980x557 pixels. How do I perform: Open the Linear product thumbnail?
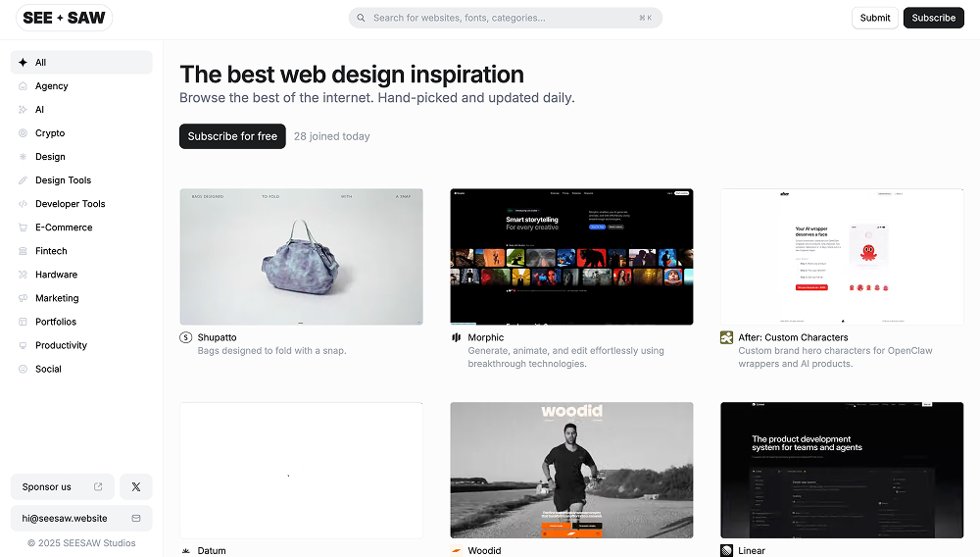842,470
